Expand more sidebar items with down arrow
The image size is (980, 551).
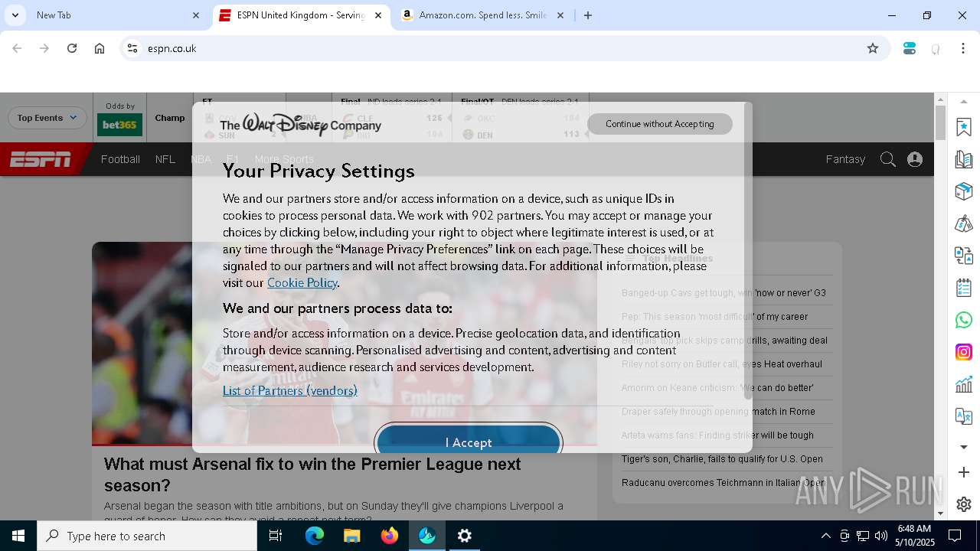click(x=964, y=447)
